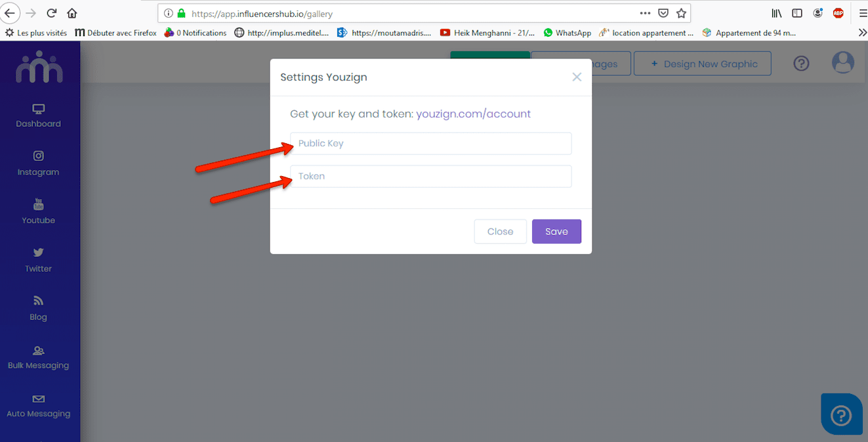Follow the youzign.com/account link
The height and width of the screenshot is (442, 868).
click(473, 114)
